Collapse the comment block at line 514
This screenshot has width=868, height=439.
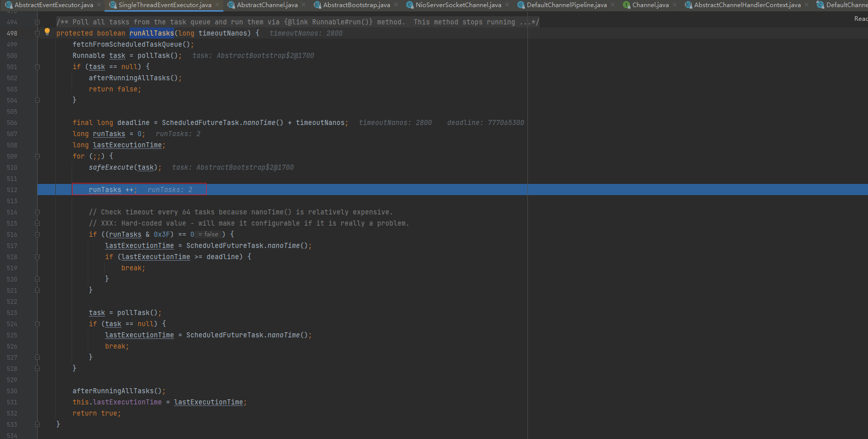37,212
